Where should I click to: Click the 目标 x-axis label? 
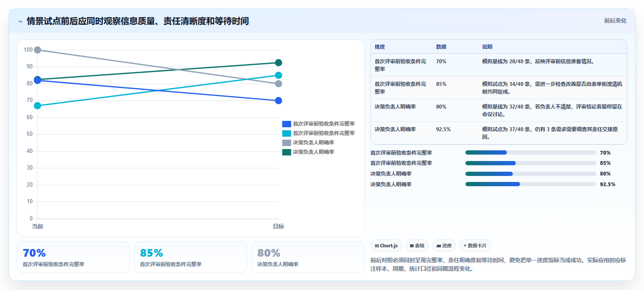[279, 226]
